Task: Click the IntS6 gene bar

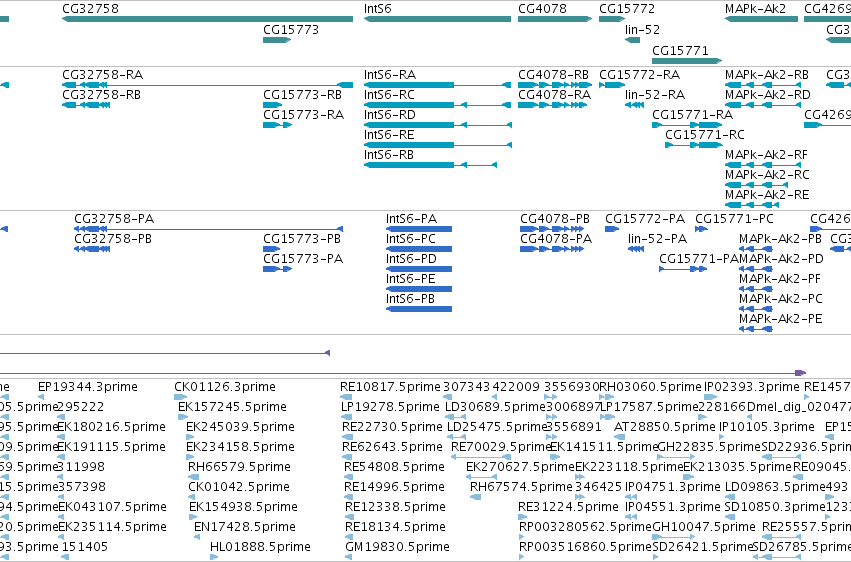Action: pos(437,19)
